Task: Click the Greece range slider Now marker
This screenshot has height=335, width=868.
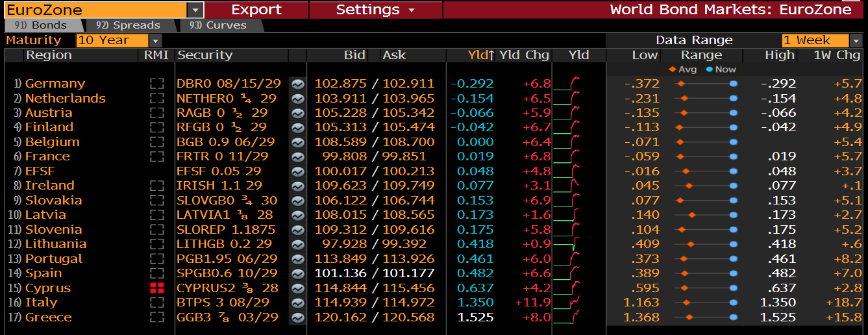Action: click(734, 317)
